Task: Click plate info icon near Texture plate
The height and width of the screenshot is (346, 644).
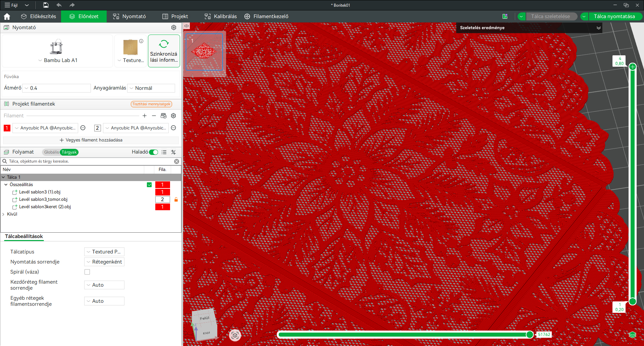Action: [141, 41]
